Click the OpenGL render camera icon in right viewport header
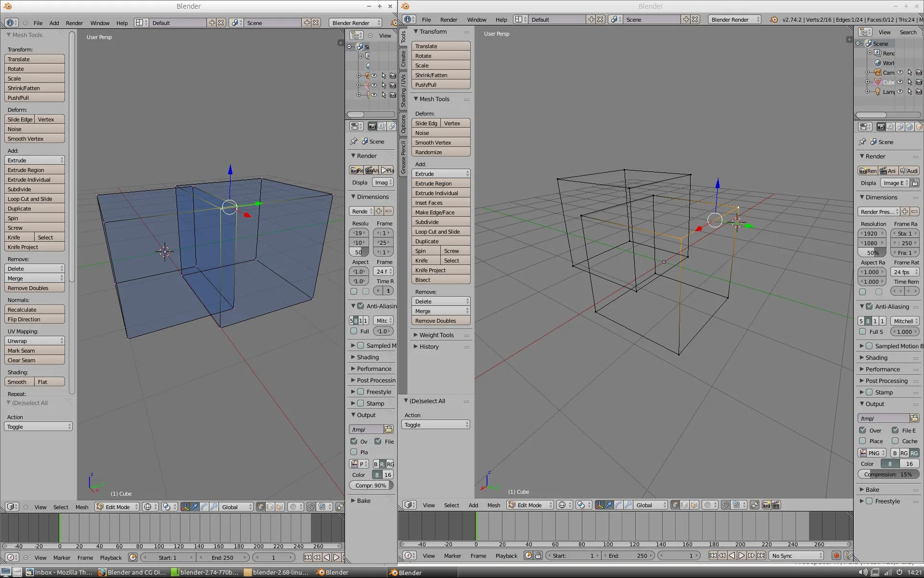This screenshot has height=578, width=924. pos(766,505)
